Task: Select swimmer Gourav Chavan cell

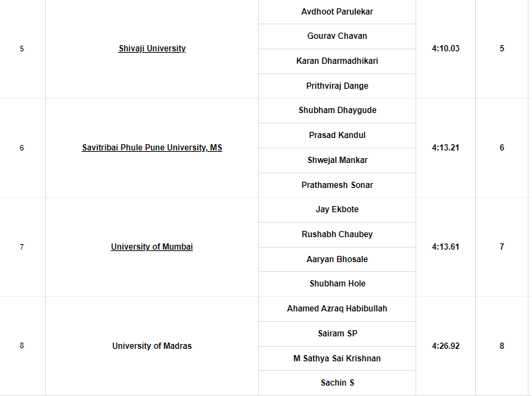Action: coord(337,36)
